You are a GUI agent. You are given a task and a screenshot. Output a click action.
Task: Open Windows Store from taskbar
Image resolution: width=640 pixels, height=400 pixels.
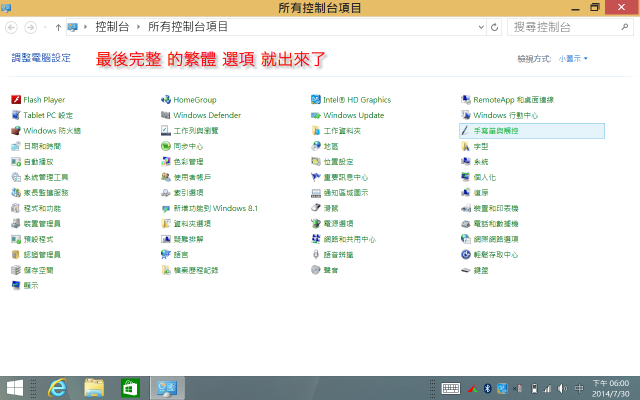130,388
